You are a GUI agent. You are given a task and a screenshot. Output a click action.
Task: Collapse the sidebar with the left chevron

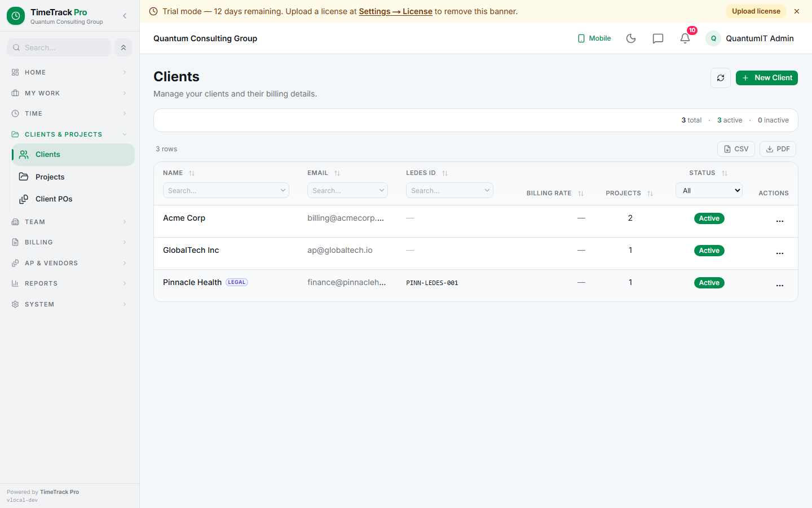pos(125,16)
